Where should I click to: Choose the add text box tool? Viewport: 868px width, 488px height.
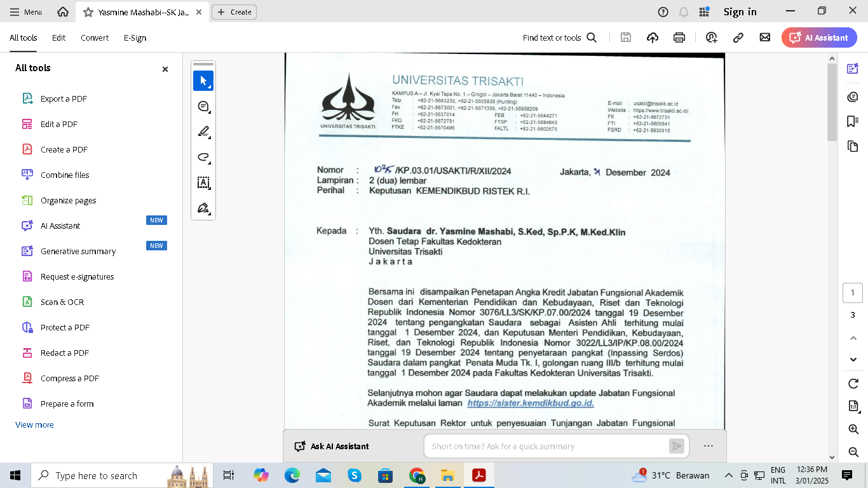click(203, 182)
